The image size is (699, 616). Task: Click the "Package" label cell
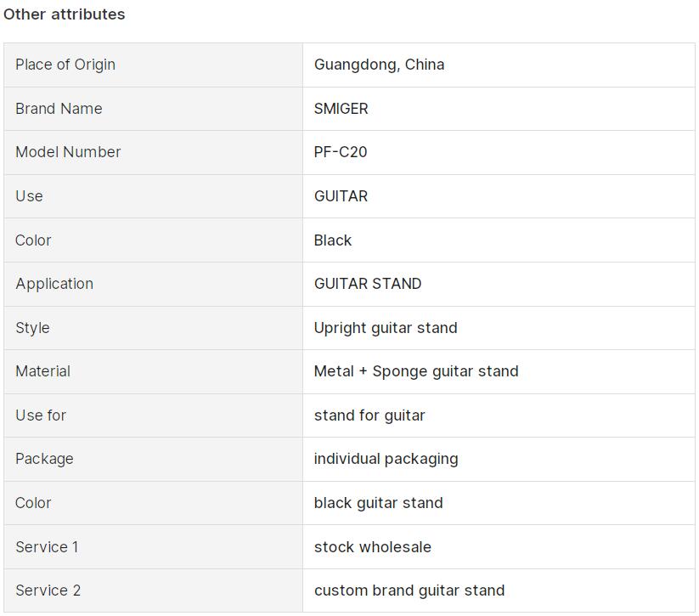point(44,459)
